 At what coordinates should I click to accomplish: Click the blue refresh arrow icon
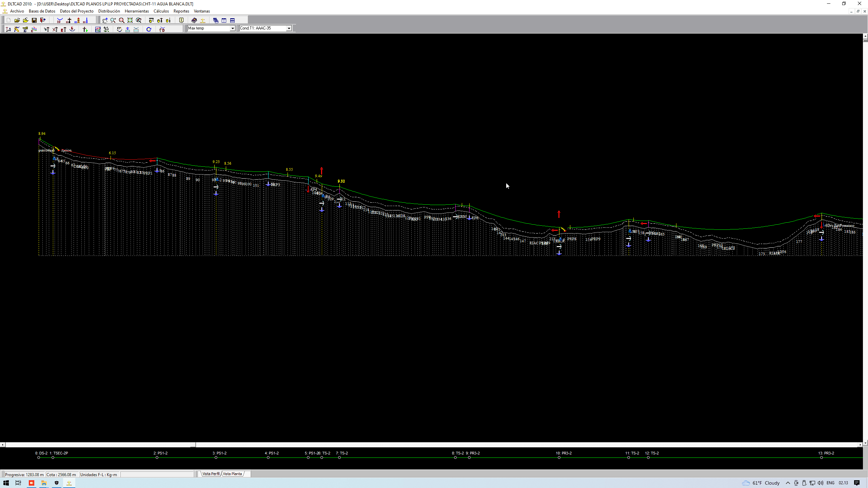(149, 29)
